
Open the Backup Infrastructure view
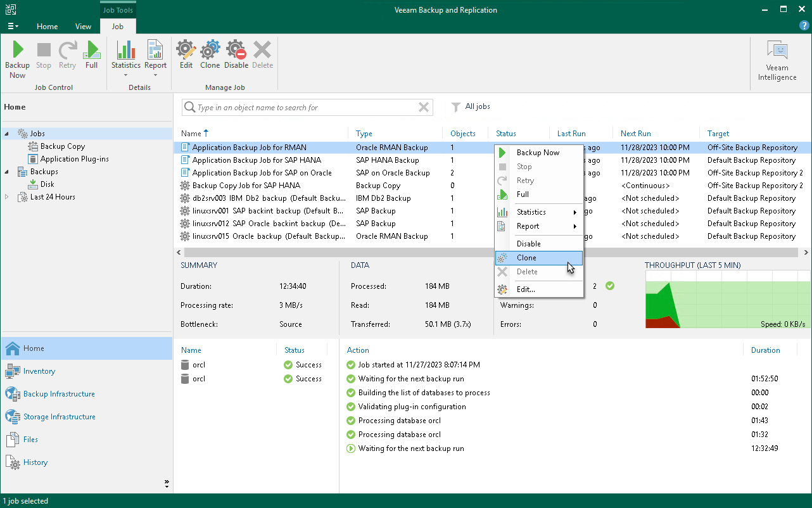59,394
